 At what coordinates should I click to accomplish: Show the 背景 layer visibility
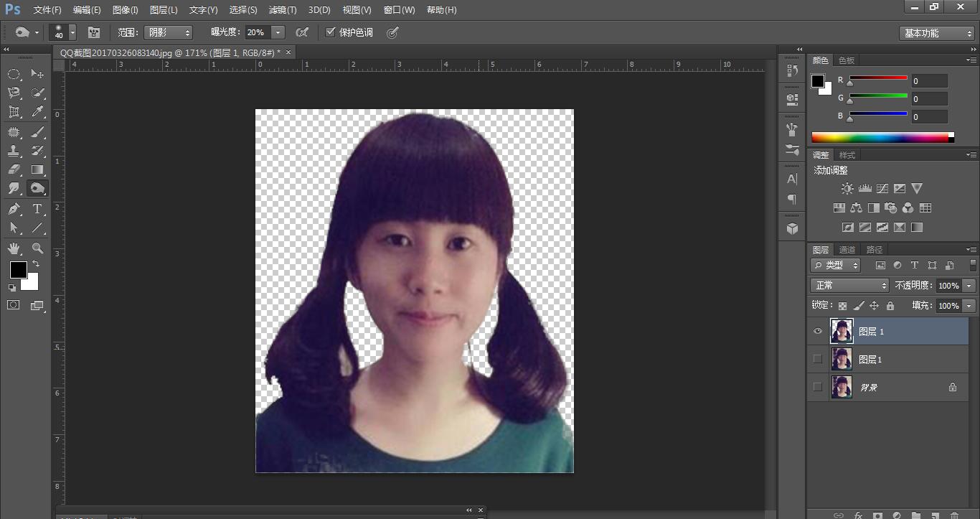point(817,387)
